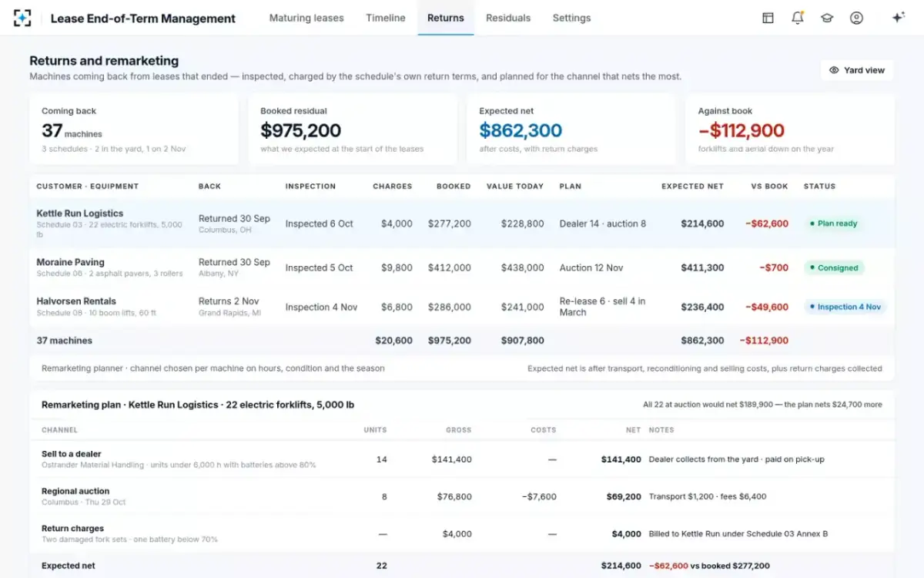Click the app logo icon
The height and width of the screenshot is (578, 924).
pos(22,18)
